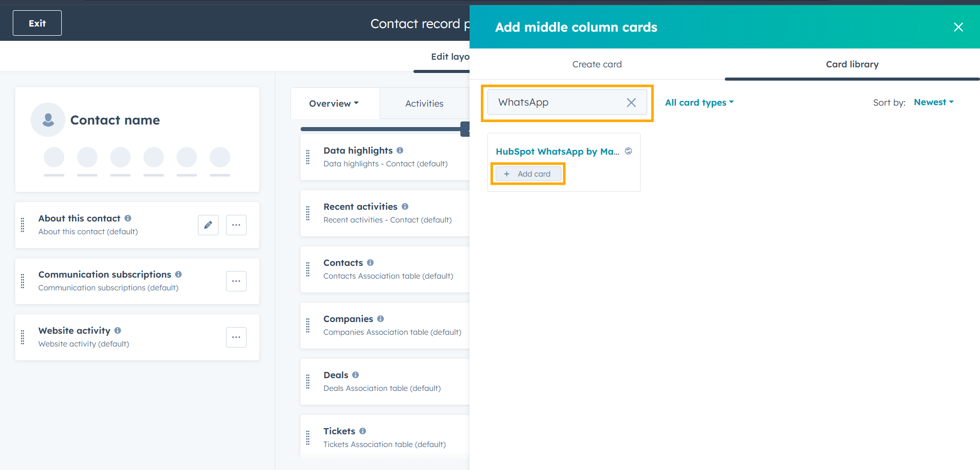Open the Sort by Newest dropdown
980x470 pixels.
coord(933,102)
